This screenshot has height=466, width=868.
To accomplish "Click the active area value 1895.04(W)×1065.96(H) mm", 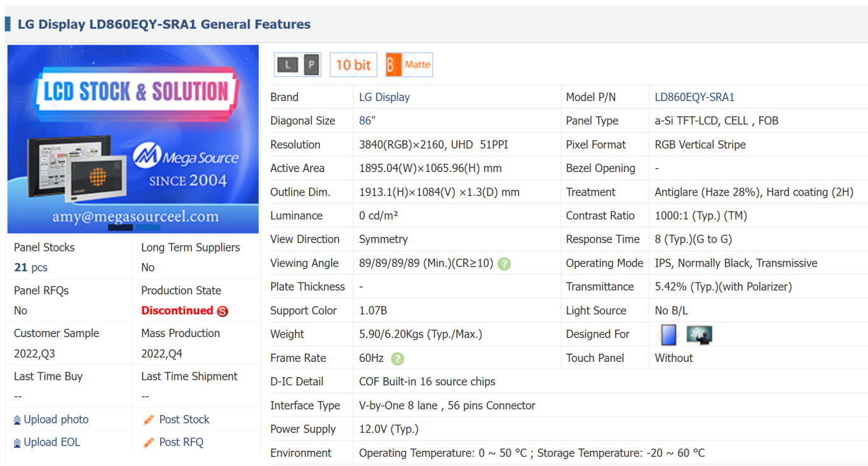I will pyautogui.click(x=430, y=168).
